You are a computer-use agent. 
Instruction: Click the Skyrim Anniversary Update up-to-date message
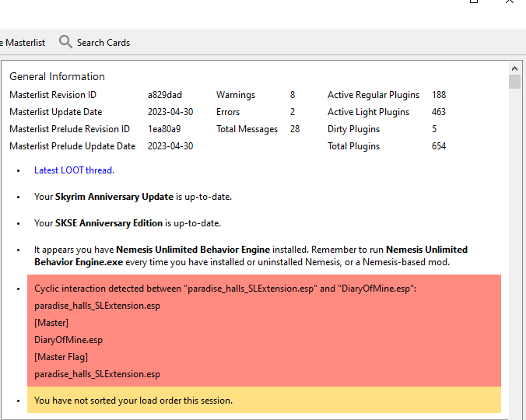point(133,197)
